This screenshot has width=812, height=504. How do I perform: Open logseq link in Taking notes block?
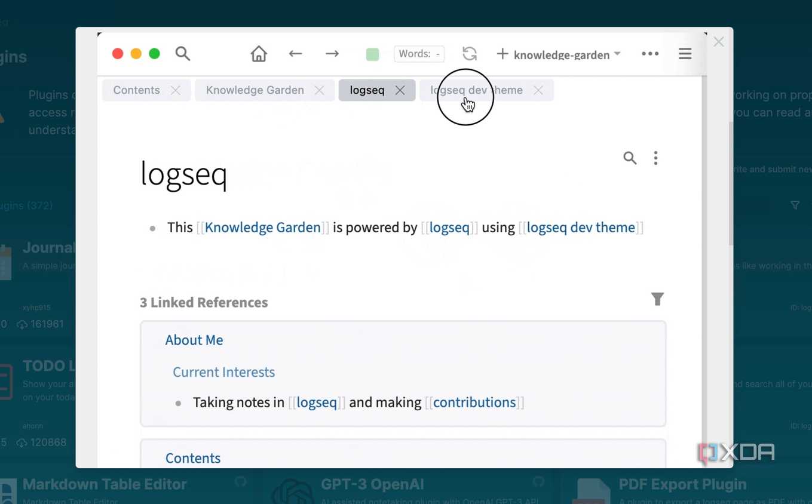[x=317, y=402]
